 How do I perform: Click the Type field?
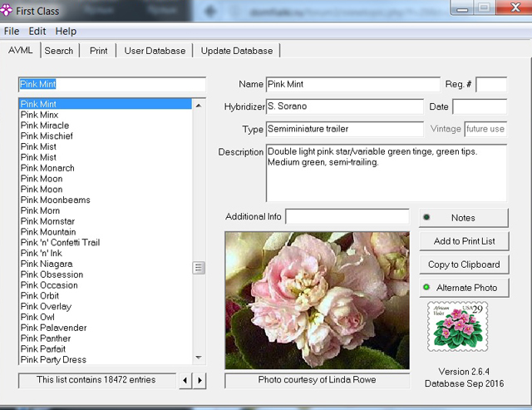tap(345, 129)
